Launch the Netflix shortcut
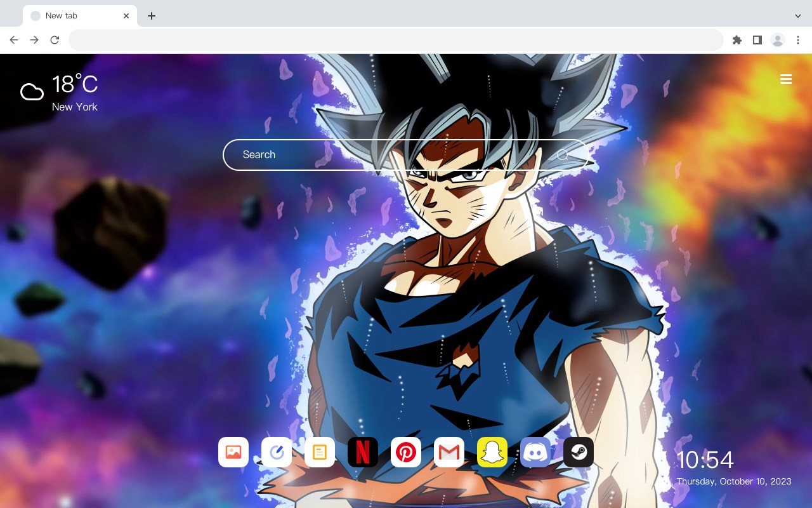Image resolution: width=812 pixels, height=508 pixels. tap(363, 452)
